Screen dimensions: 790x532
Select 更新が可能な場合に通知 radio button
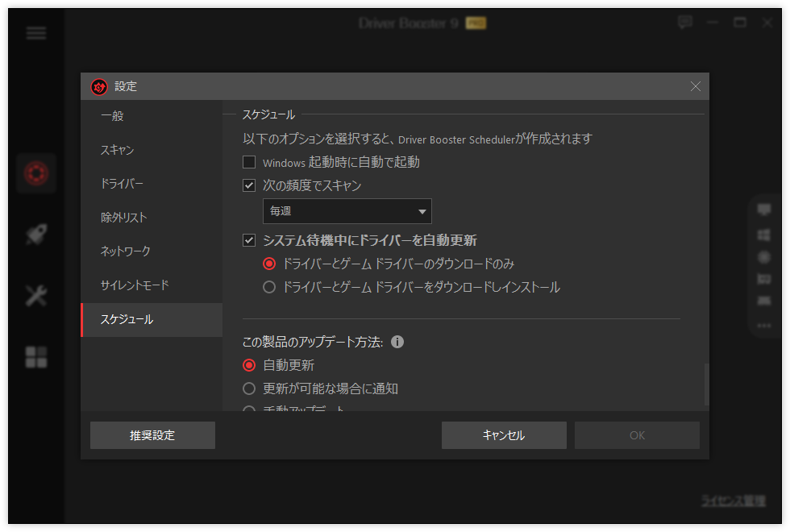click(249, 389)
